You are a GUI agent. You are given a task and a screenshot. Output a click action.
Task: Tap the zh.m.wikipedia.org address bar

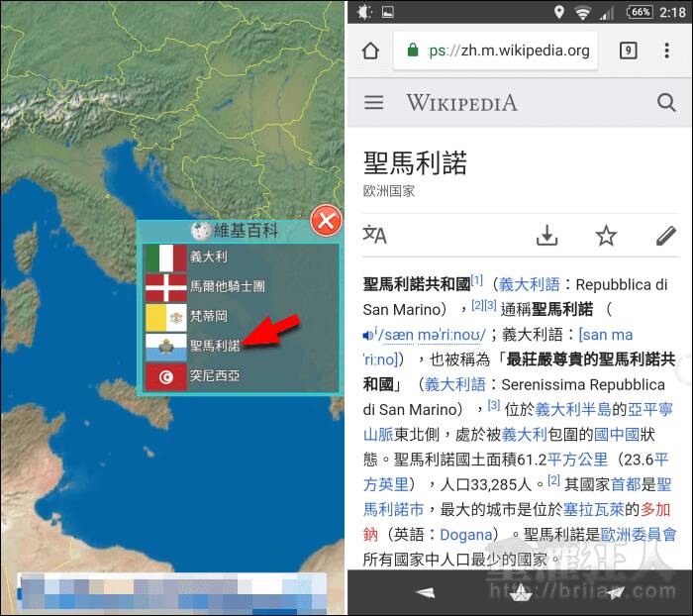coord(495,51)
